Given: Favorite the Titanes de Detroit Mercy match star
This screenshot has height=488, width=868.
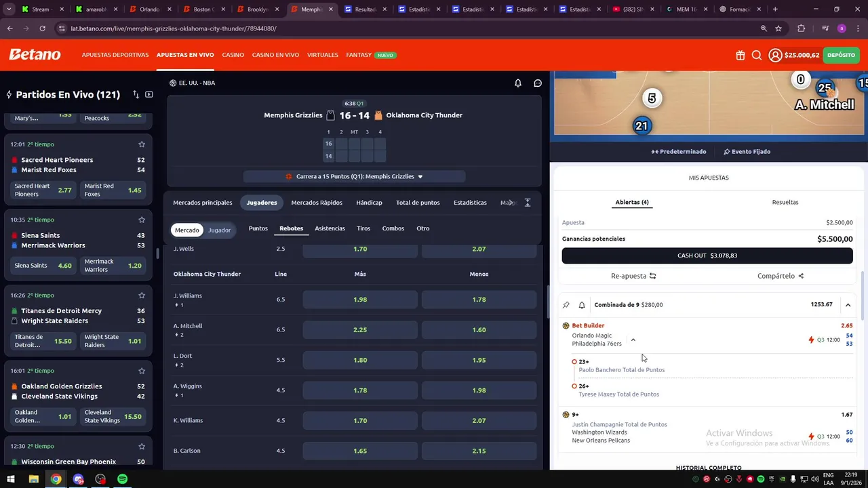Looking at the screenshot, I should point(142,295).
